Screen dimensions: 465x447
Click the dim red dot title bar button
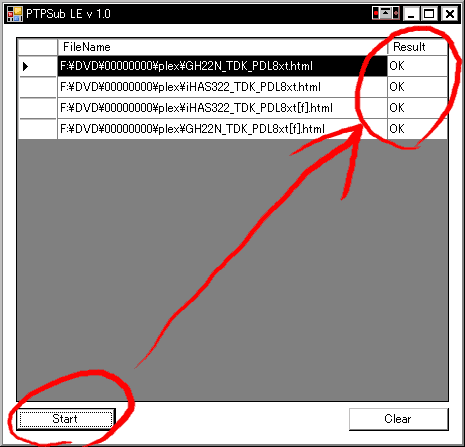(396, 14)
